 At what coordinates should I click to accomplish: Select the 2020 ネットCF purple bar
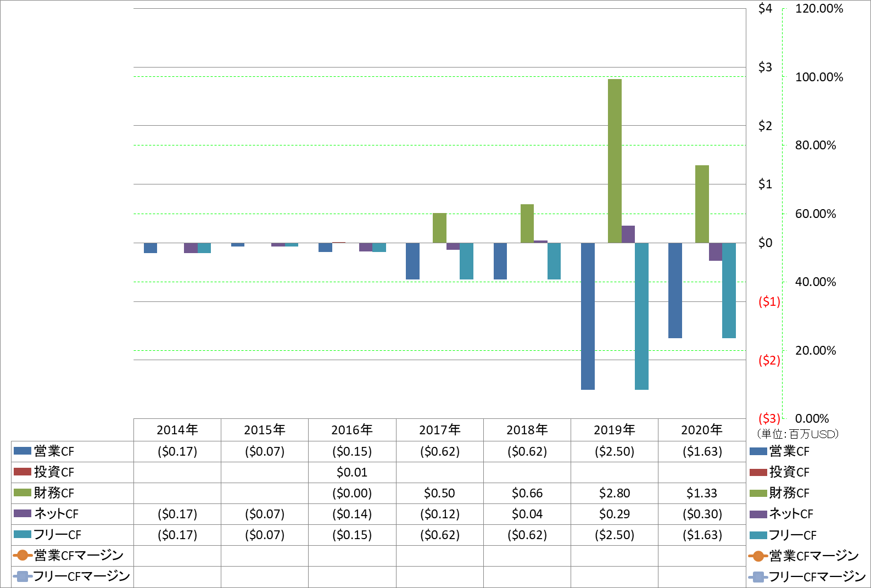coord(716,252)
